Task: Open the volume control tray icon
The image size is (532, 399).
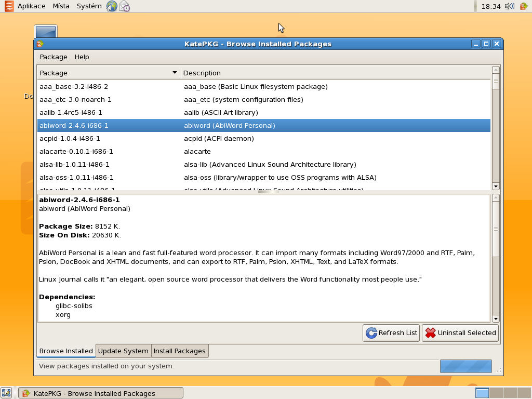Action: (510, 6)
